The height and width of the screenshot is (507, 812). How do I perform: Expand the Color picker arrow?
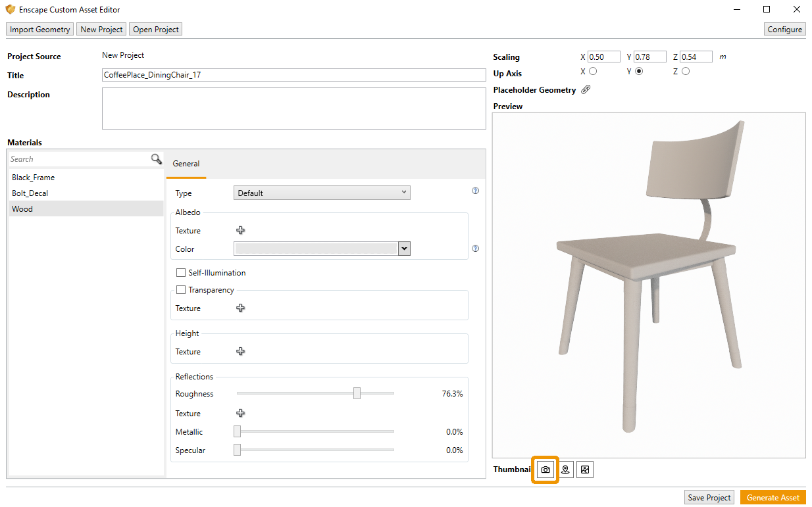tap(404, 249)
